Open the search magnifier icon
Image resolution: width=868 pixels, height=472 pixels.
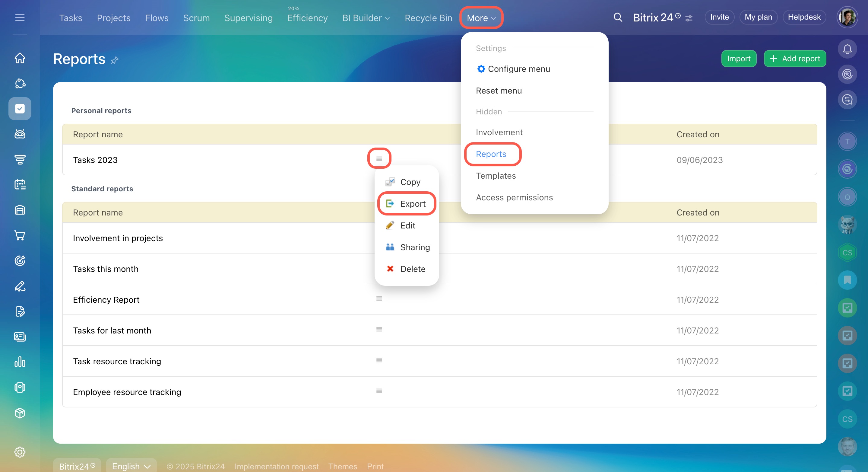[618, 17]
